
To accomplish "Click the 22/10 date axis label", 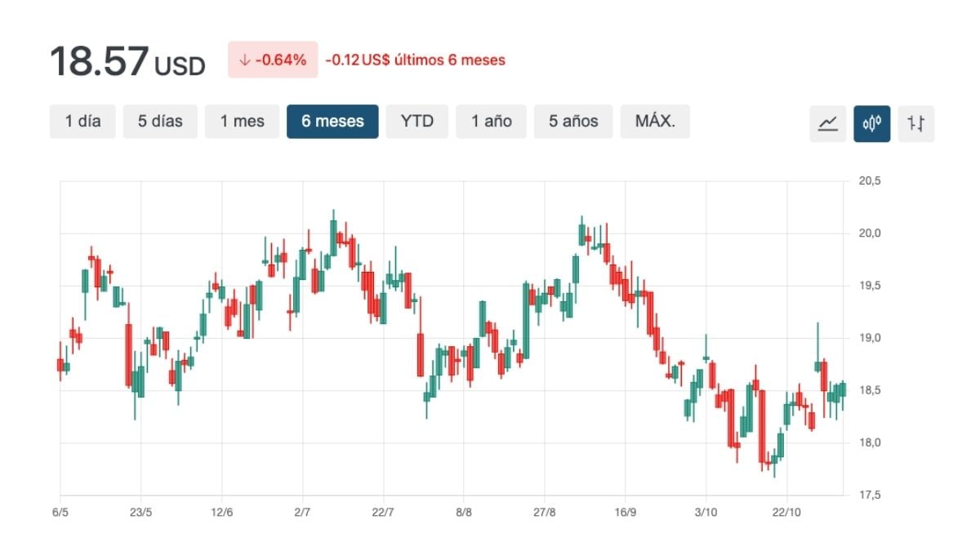I will tap(786, 513).
